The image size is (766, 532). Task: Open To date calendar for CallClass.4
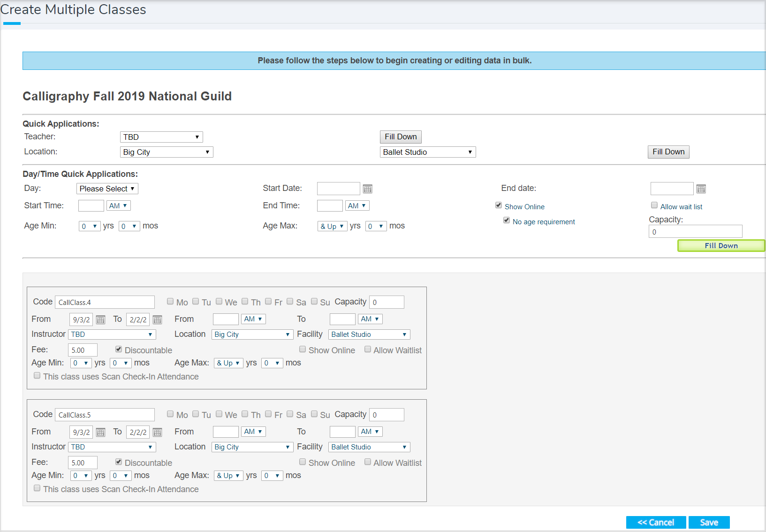coord(157,320)
